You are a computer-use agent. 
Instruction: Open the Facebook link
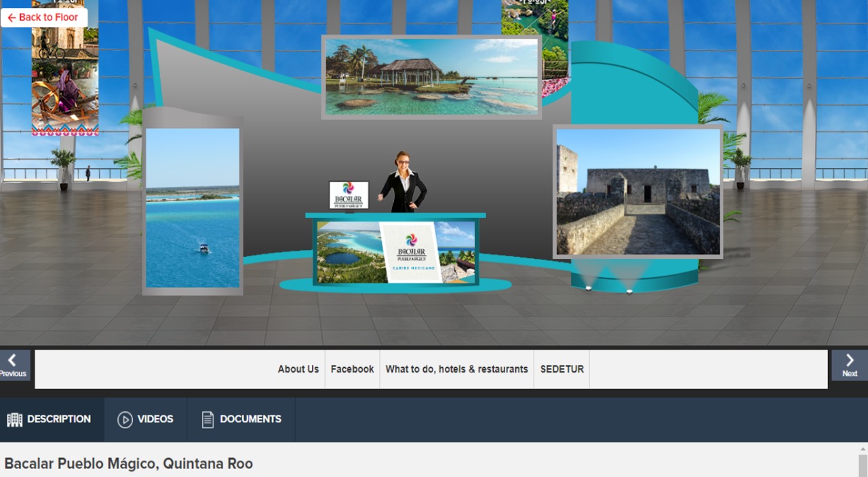[x=352, y=369]
